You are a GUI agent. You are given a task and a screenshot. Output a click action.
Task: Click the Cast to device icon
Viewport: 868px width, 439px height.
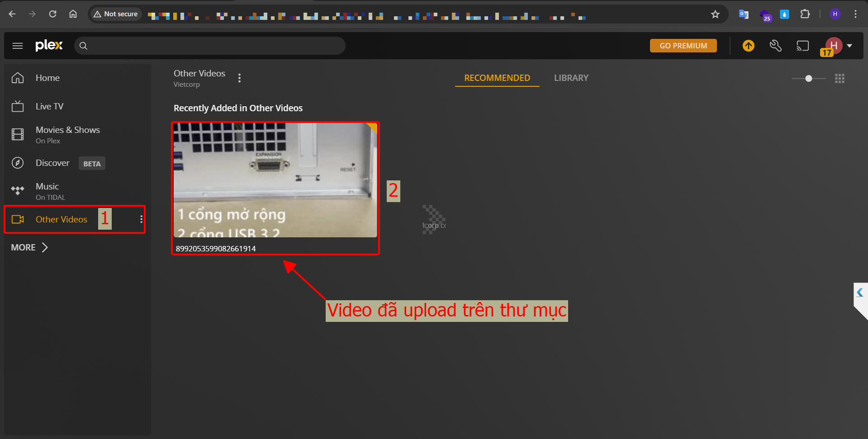[x=802, y=46]
